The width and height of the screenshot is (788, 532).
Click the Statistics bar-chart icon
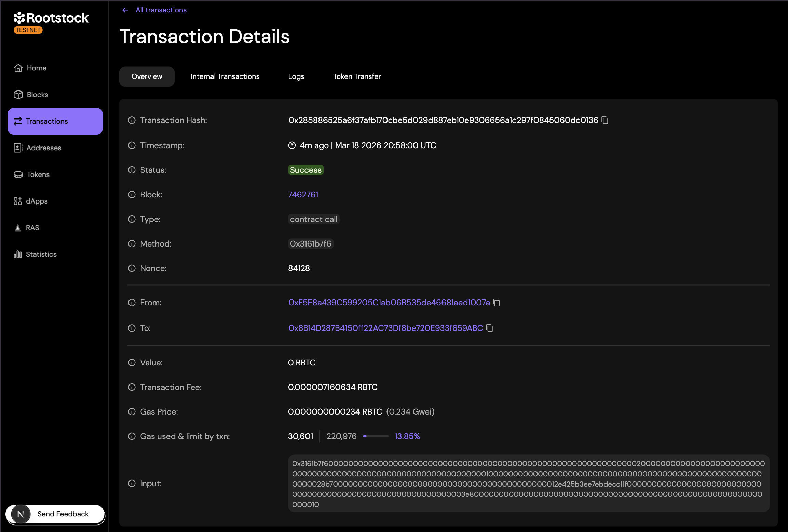click(x=18, y=254)
